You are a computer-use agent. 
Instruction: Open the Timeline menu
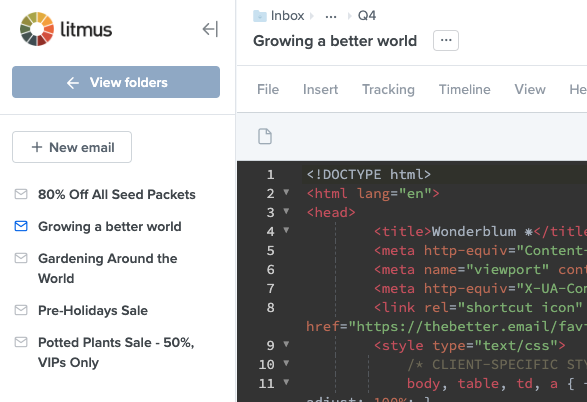coord(465,89)
